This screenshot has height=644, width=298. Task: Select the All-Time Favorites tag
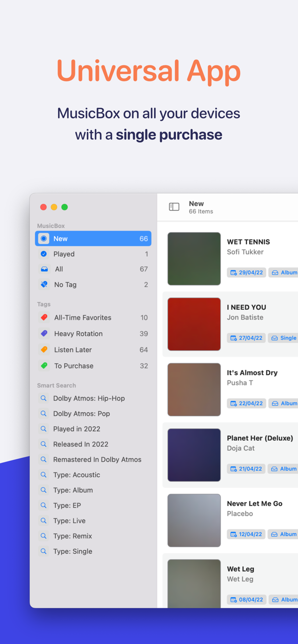click(x=93, y=318)
